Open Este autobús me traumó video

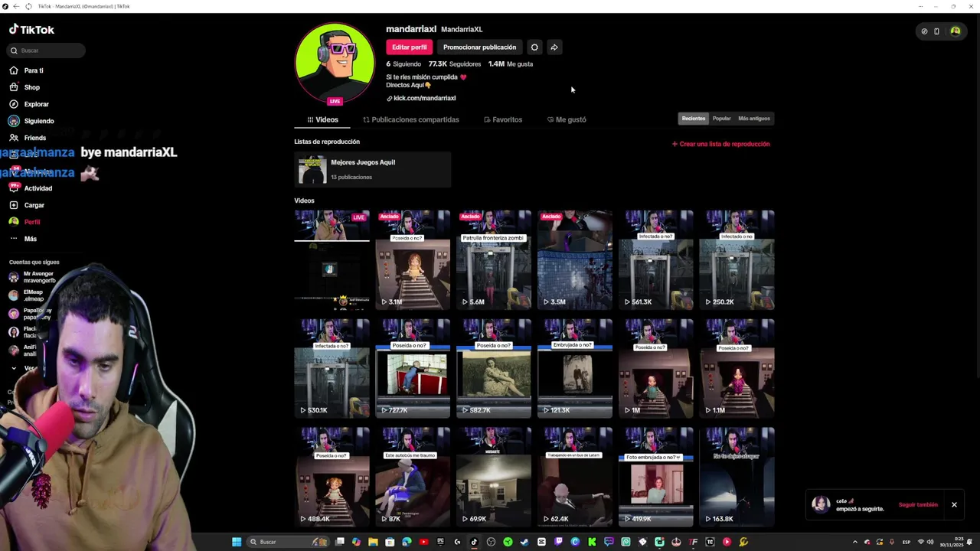click(x=413, y=477)
